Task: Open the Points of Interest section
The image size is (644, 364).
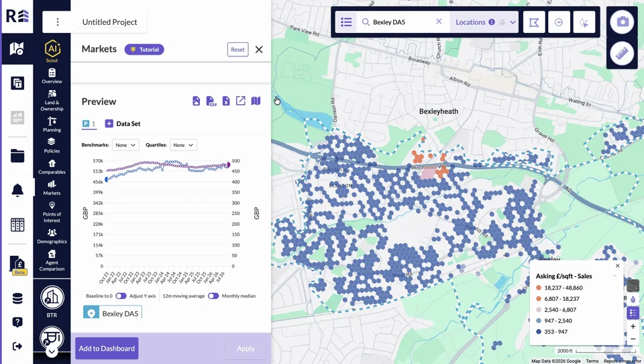Action: (x=52, y=212)
